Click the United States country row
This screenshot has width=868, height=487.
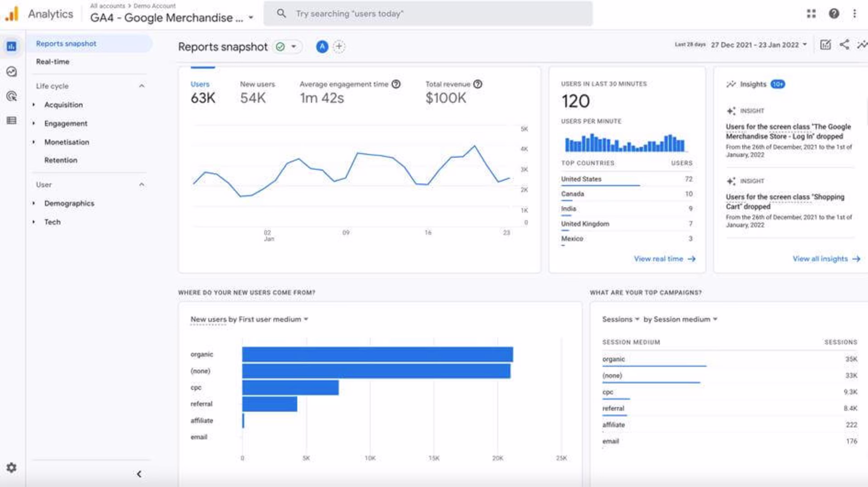627,179
